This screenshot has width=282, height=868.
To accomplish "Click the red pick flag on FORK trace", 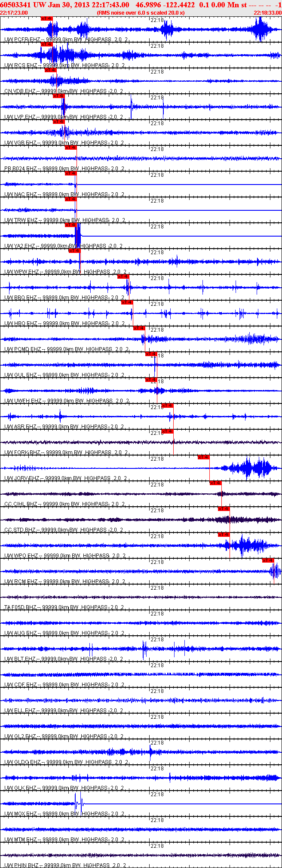I will click(167, 431).
